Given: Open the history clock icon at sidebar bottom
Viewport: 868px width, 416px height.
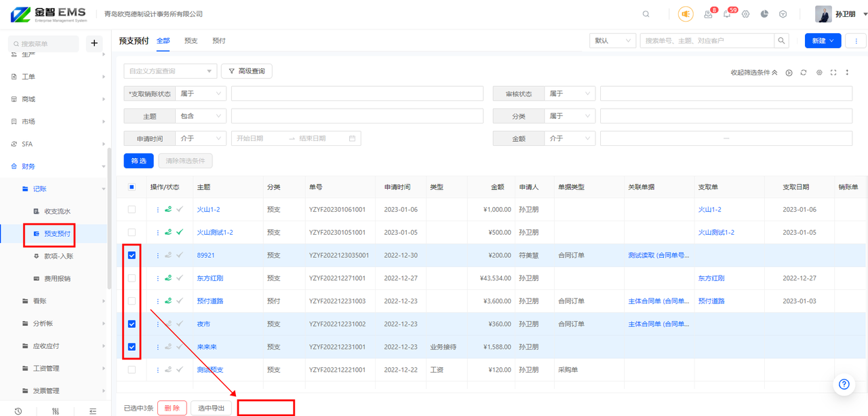Looking at the screenshot, I should (18, 411).
